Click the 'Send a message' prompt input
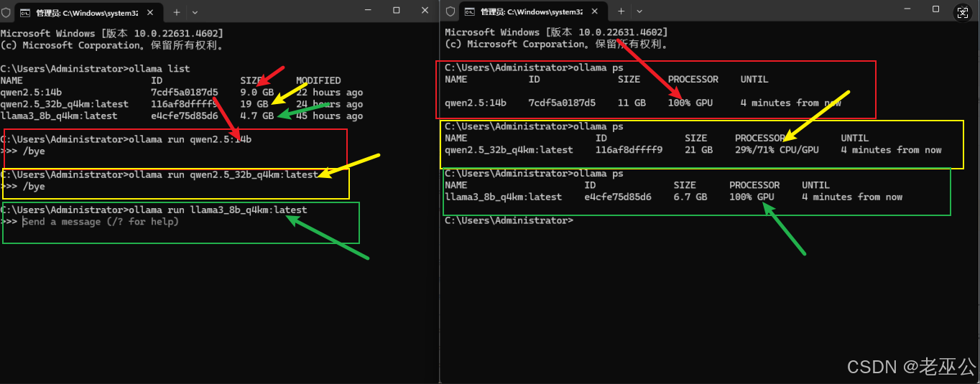Image resolution: width=980 pixels, height=384 pixels. pos(101,222)
